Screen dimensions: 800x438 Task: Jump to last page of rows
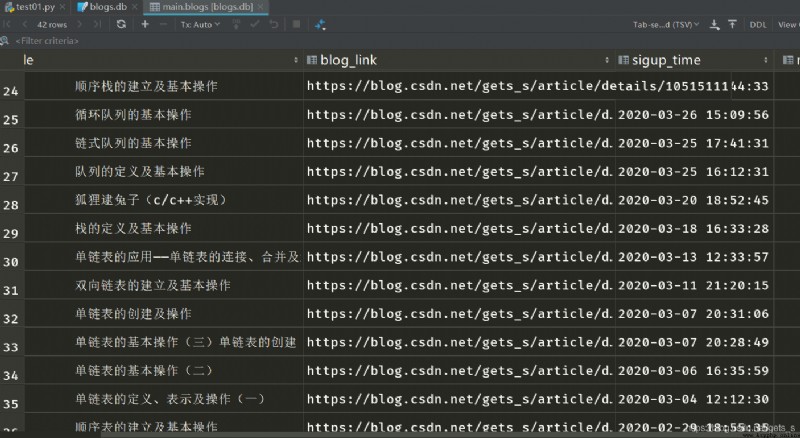[x=97, y=24]
